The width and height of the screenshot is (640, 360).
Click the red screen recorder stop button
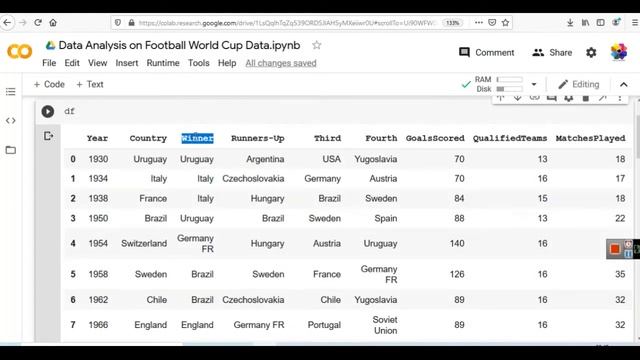tap(615, 249)
